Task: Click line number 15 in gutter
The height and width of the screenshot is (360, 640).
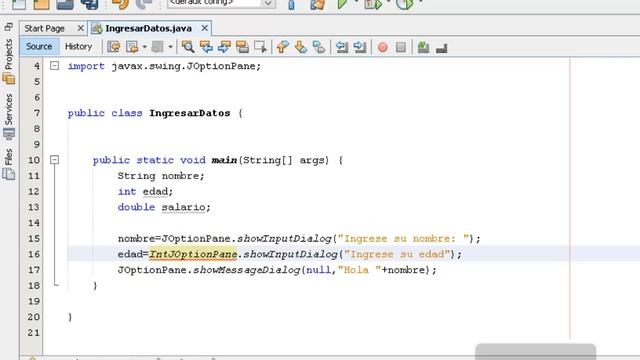Action: click(x=34, y=238)
